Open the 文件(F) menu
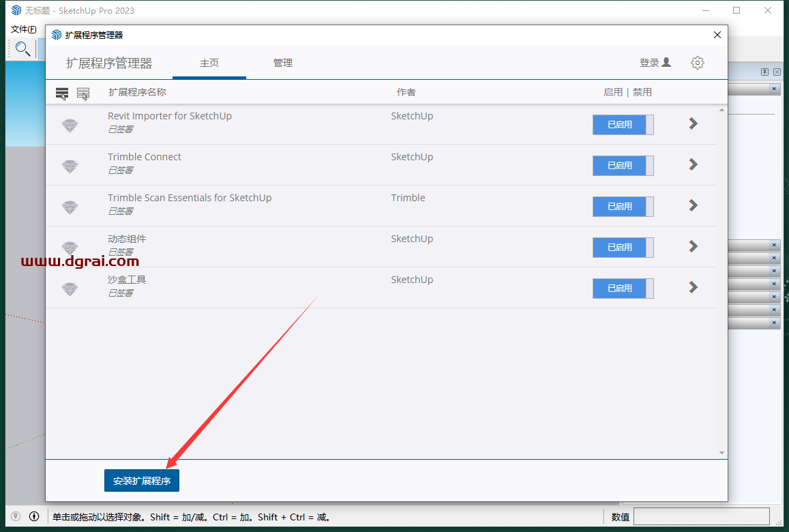Image resolution: width=789 pixels, height=532 pixels. pos(24,29)
